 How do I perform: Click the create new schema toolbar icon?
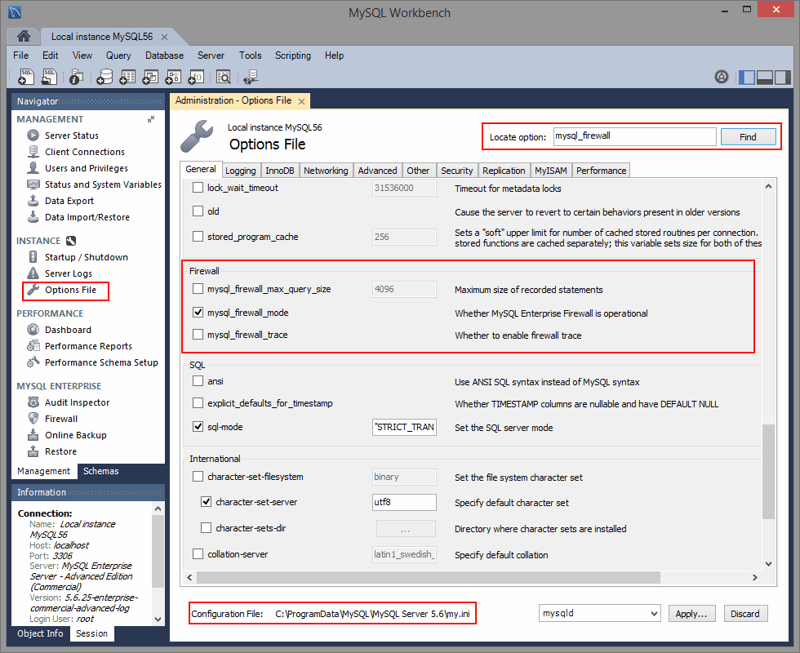tap(105, 77)
